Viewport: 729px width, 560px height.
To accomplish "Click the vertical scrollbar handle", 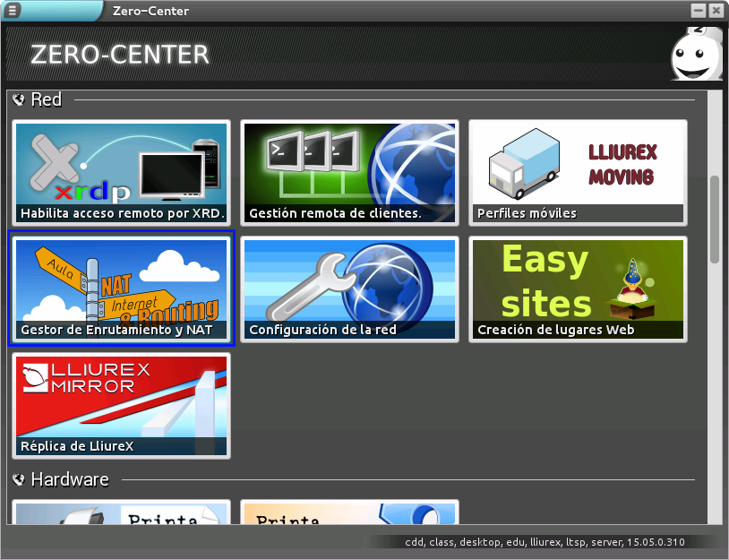I will (714, 220).
